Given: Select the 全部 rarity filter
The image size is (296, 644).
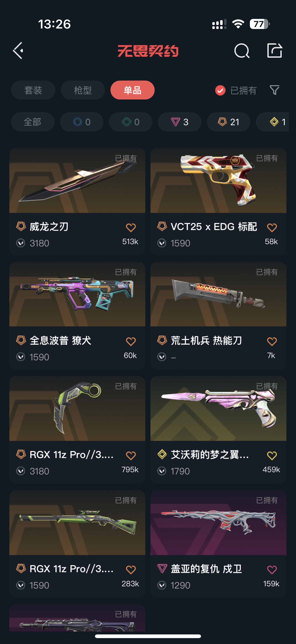Looking at the screenshot, I should 33,122.
